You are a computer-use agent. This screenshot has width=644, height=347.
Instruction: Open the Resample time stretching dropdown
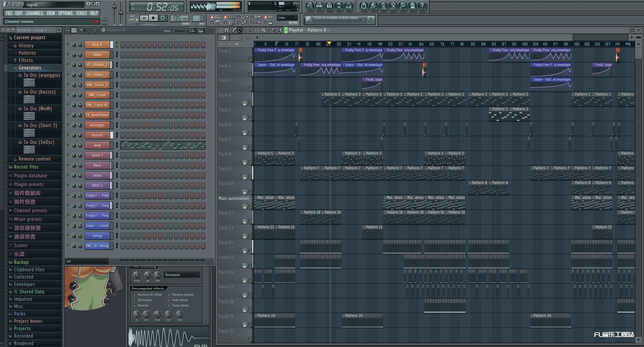[182, 275]
